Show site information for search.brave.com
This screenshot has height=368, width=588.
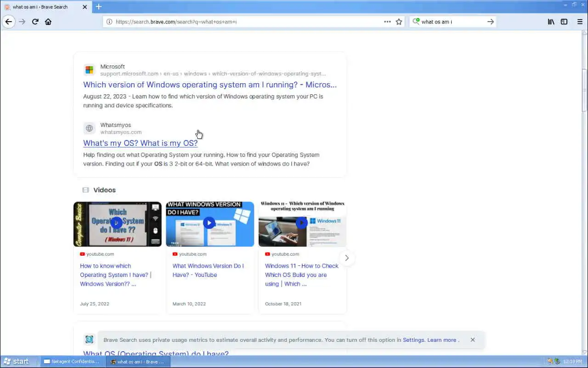coord(109,22)
